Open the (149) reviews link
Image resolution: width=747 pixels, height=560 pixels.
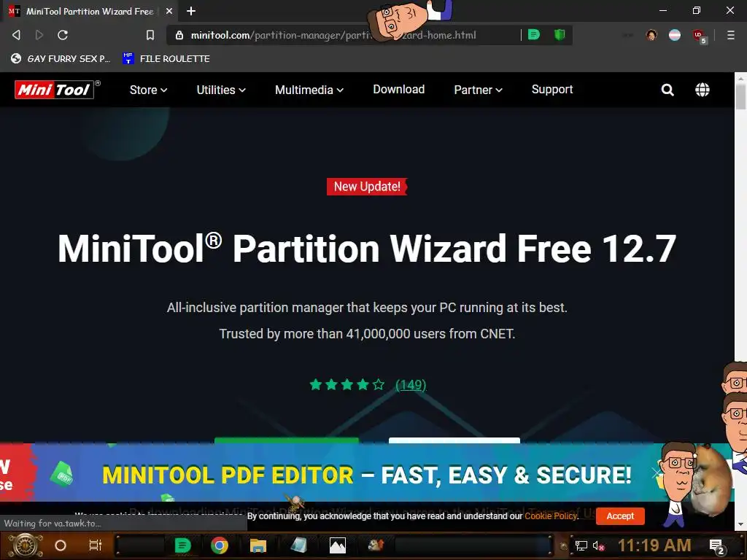pos(411,384)
